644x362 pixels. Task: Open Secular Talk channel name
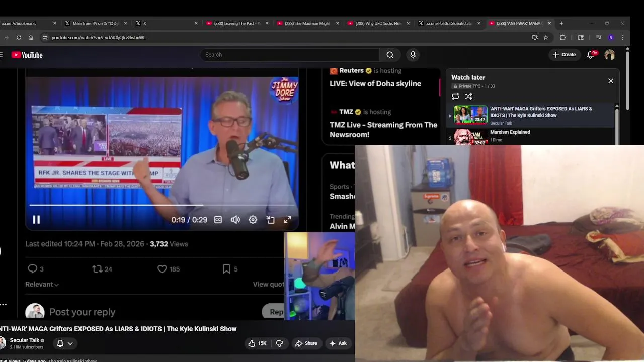coord(24,340)
